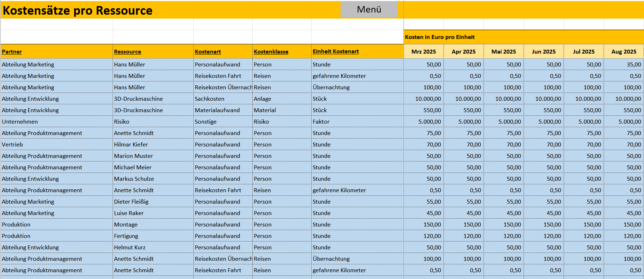Select the Material Kostenklasse cell
The height and width of the screenshot is (279, 644).
point(282,110)
